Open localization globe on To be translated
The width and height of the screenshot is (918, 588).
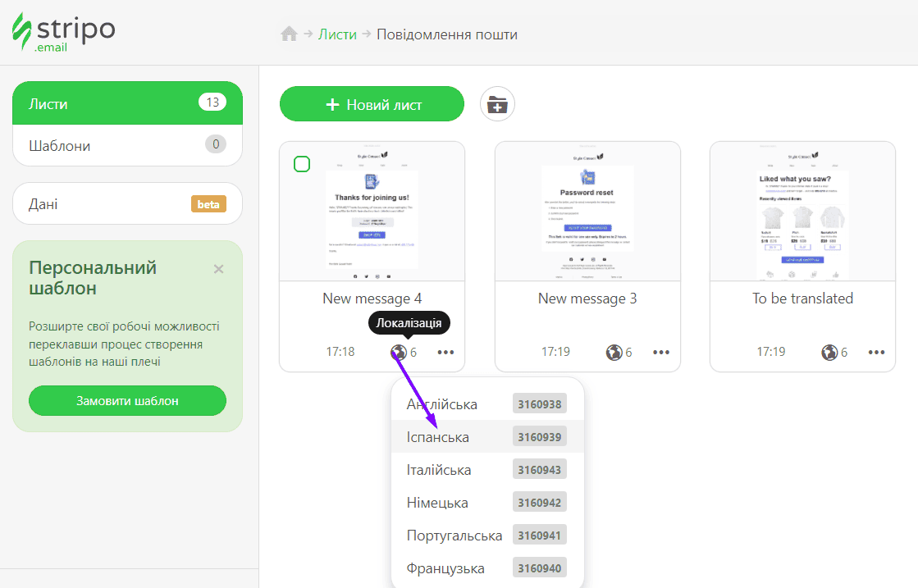coord(829,353)
